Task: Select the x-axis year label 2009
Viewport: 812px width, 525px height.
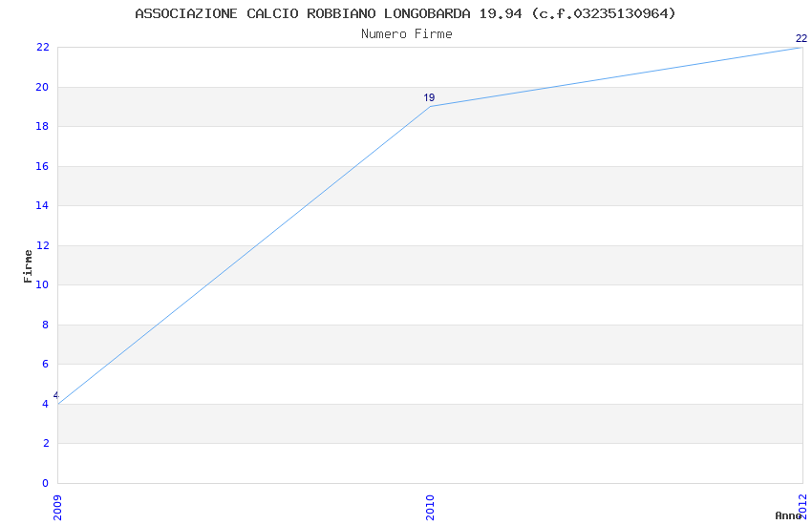Action: [x=57, y=508]
